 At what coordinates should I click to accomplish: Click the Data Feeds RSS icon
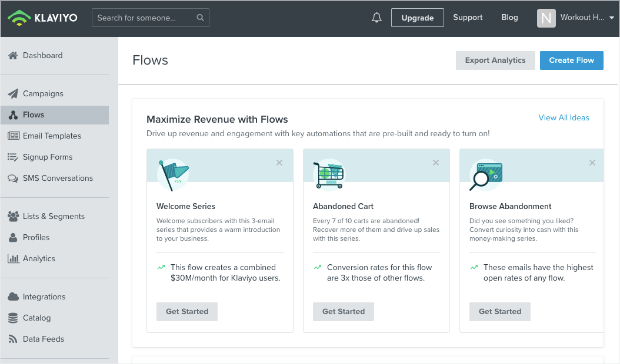point(13,339)
